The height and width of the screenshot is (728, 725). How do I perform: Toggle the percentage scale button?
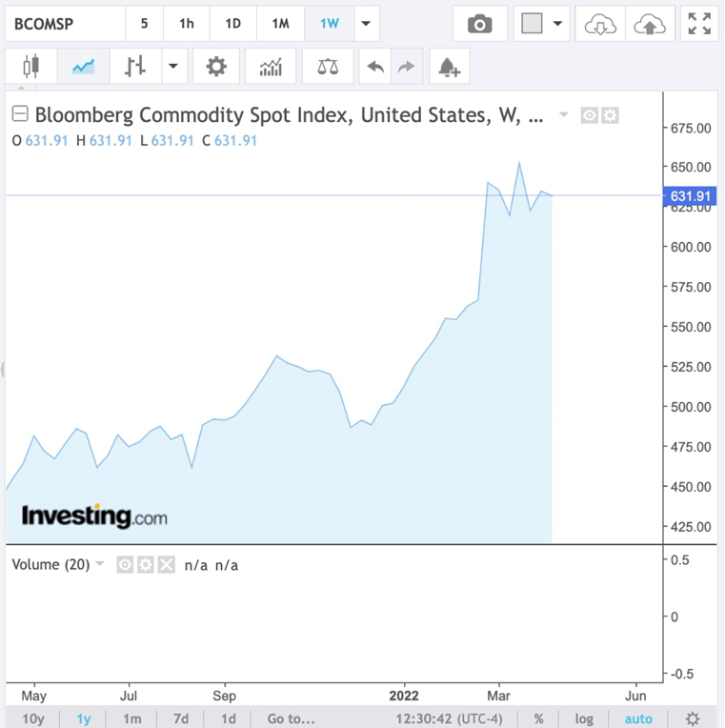(539, 718)
